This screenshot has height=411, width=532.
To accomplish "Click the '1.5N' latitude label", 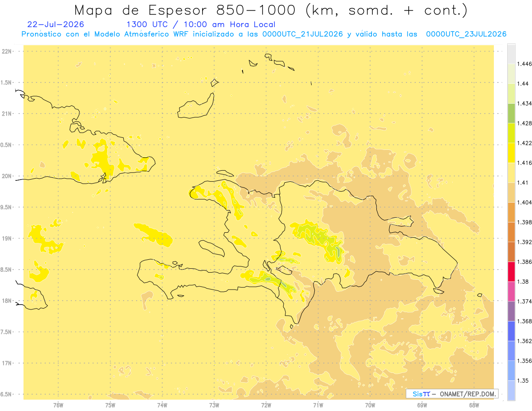I will pos(6,82).
